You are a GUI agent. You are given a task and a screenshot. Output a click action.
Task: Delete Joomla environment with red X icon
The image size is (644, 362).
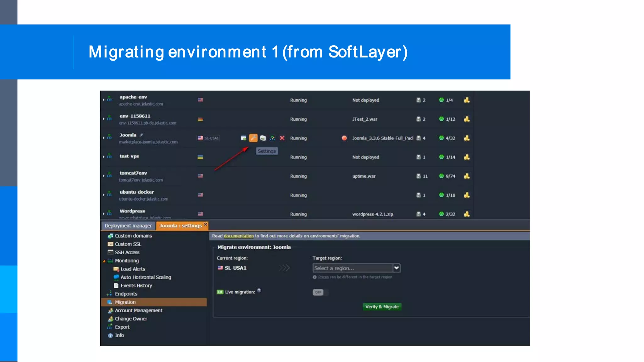[282, 138]
